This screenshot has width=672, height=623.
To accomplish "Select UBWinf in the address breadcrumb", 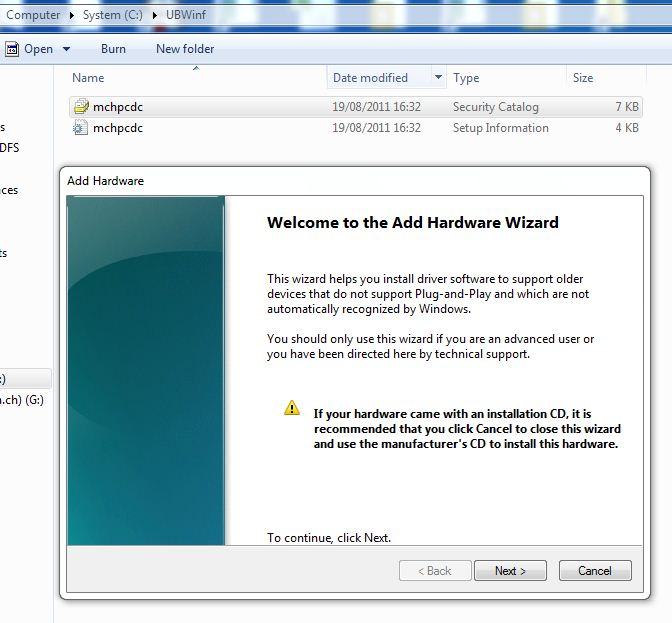I will 186,15.
